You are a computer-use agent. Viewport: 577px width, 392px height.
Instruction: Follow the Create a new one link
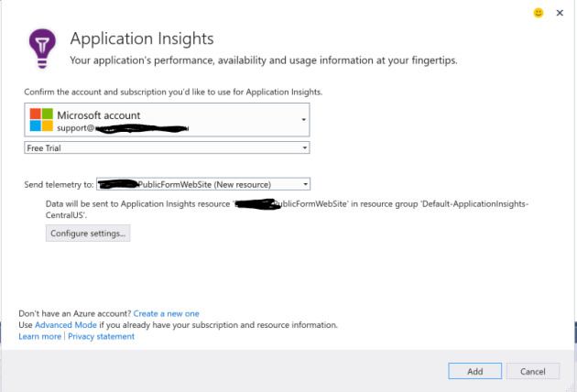[x=167, y=313]
